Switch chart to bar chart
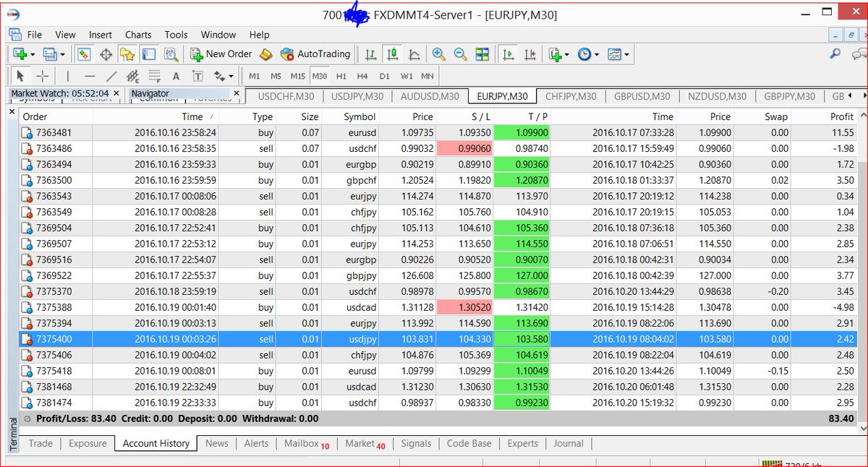Image resolution: width=868 pixels, height=467 pixels. [x=371, y=53]
